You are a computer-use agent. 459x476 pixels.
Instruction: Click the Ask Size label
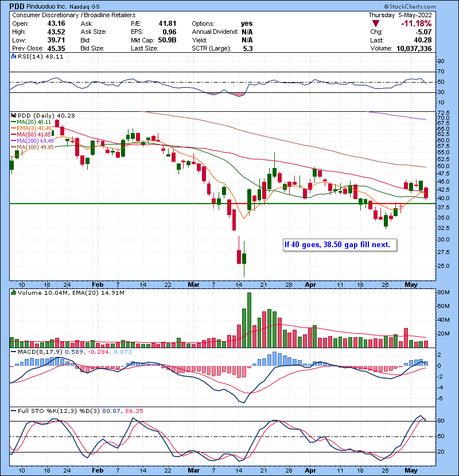(94, 32)
